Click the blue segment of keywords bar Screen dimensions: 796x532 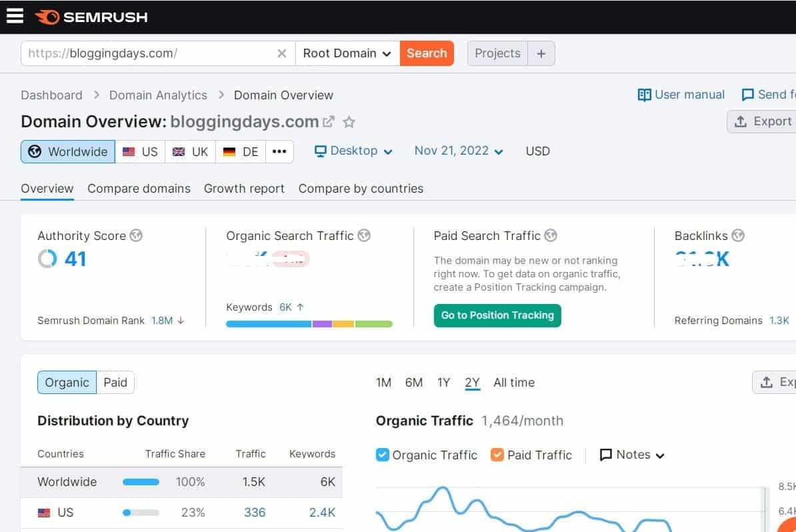269,324
